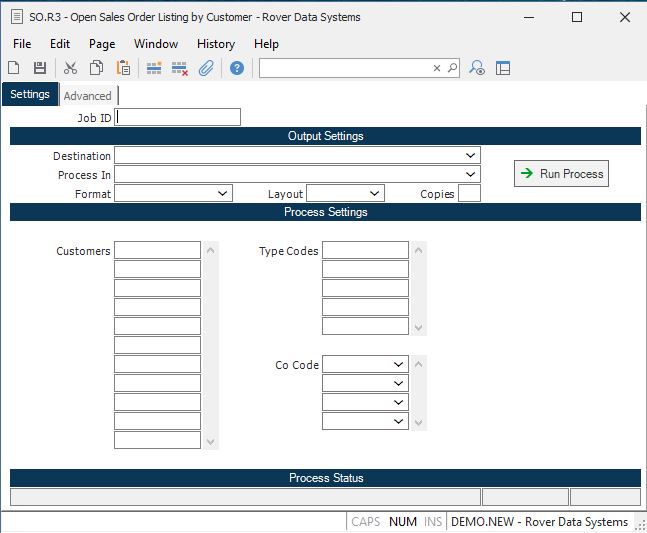This screenshot has width=647, height=533.
Task: Click the Delete row toolbar icon
Action: [x=180, y=68]
